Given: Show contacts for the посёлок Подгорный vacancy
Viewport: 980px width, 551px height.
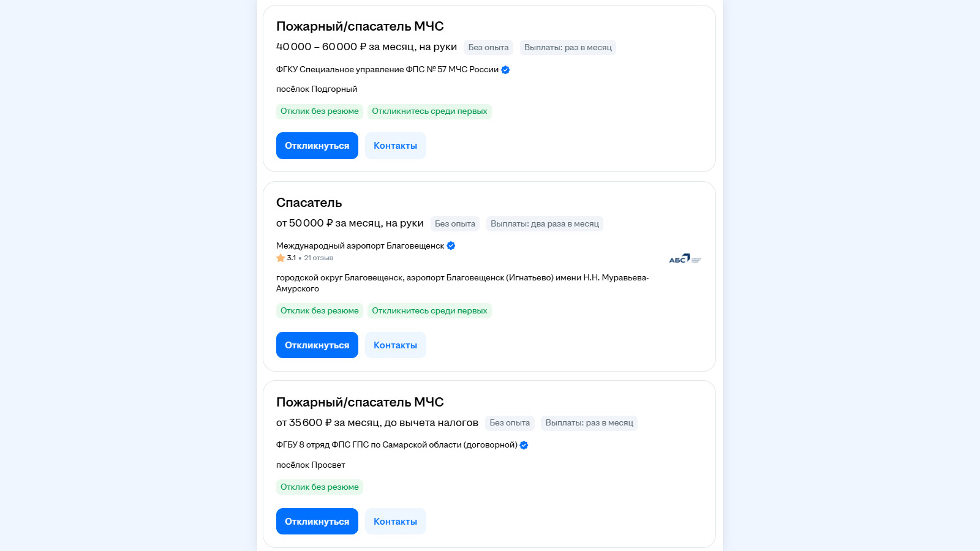Looking at the screenshot, I should click(x=395, y=146).
